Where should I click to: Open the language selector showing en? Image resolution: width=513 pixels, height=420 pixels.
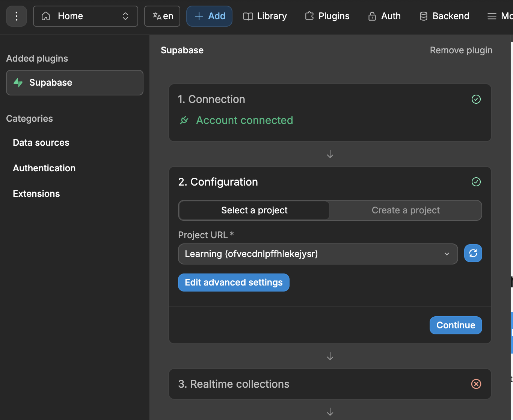tap(162, 16)
